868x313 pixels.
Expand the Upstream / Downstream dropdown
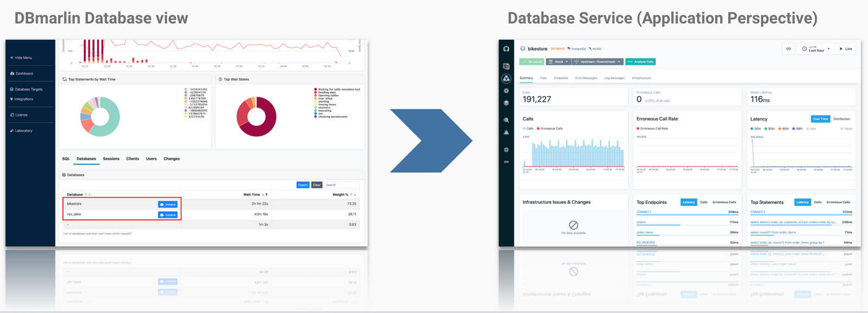[x=597, y=62]
